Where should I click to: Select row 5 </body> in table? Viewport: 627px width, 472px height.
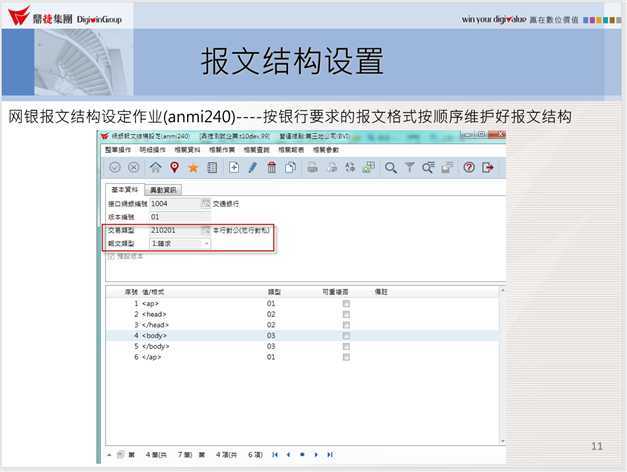pos(303,346)
